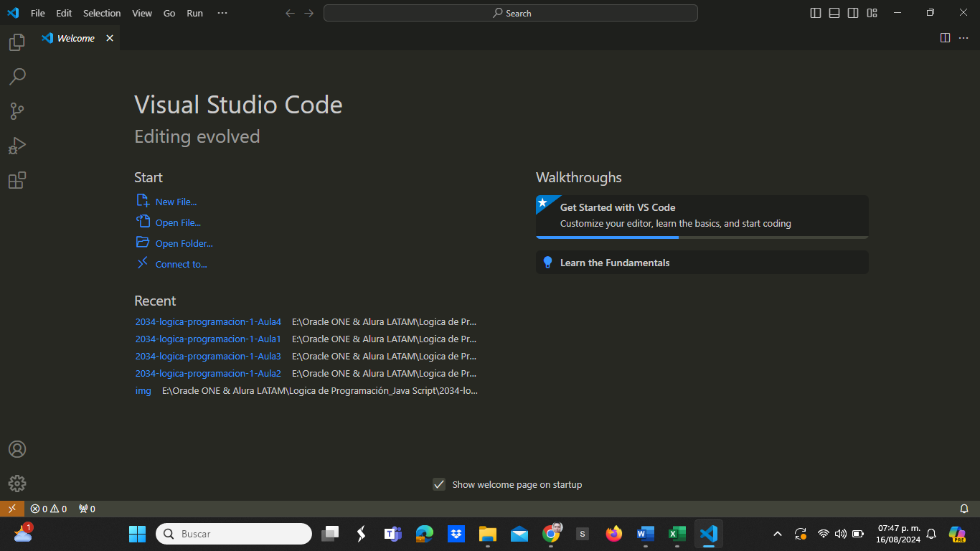Open Microsoft Teams from the taskbar
This screenshot has width=980, height=551.
click(x=392, y=534)
